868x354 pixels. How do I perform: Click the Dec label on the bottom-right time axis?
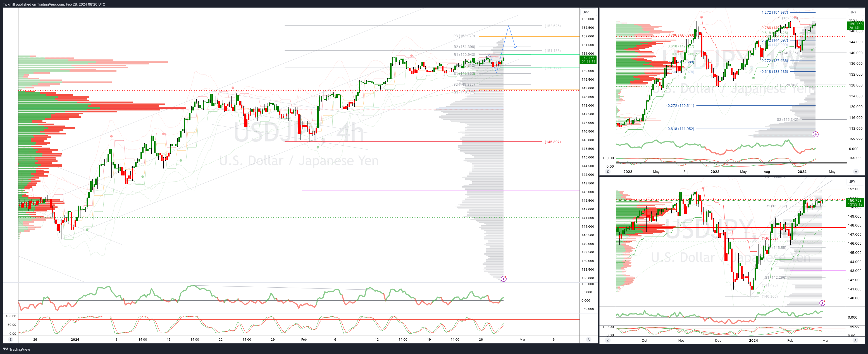click(718, 341)
